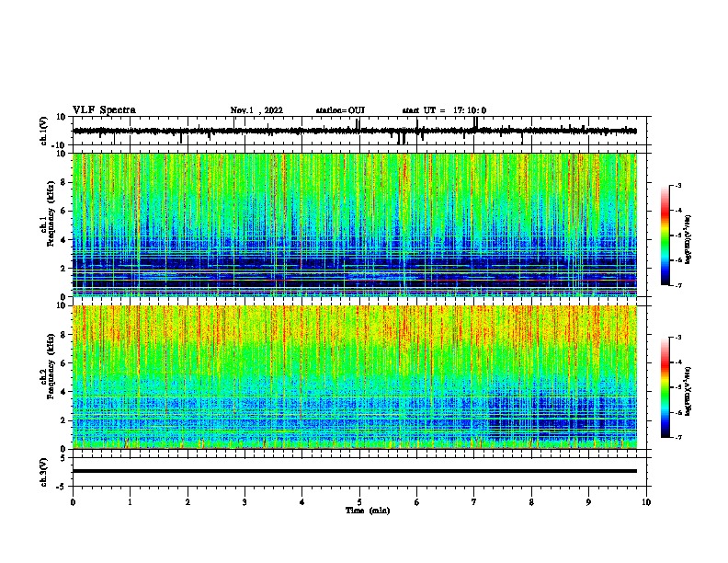
Task: Select the "start UT = 17:10:0" header text
Action: (444, 110)
